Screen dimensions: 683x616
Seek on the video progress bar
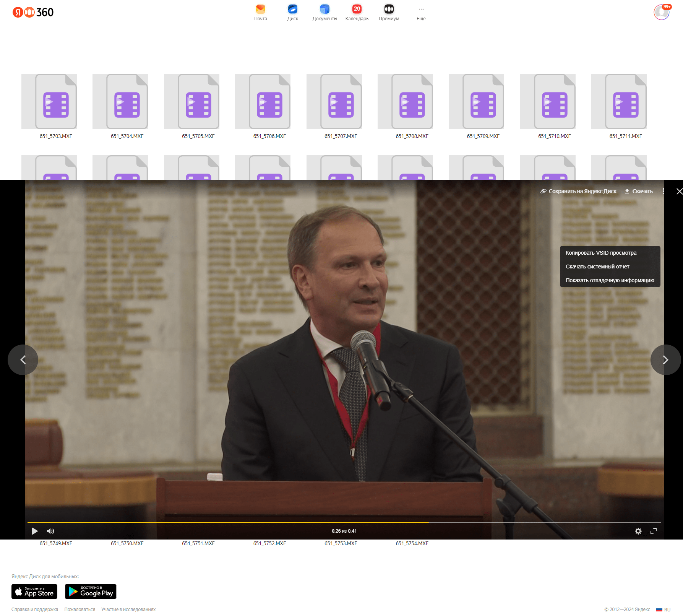344,522
